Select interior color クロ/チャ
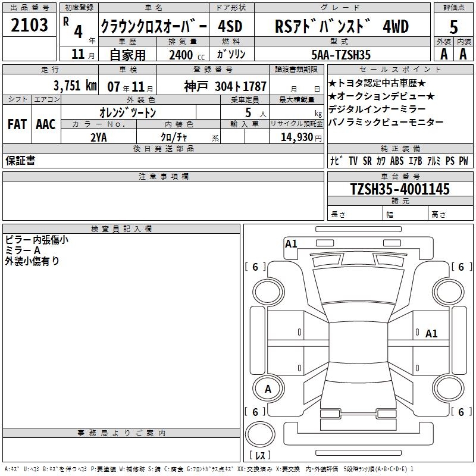Viewport: 476px width, 476px height. click(174, 137)
